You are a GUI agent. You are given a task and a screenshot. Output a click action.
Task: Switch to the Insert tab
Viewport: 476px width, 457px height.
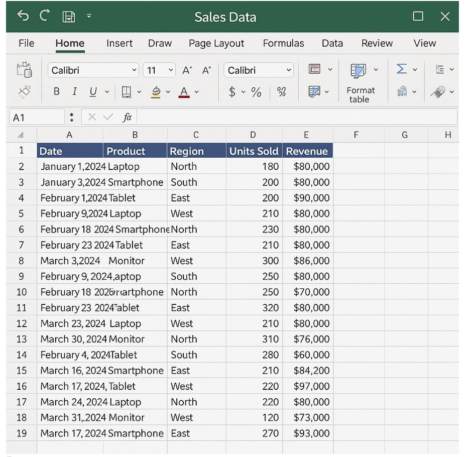tap(120, 43)
